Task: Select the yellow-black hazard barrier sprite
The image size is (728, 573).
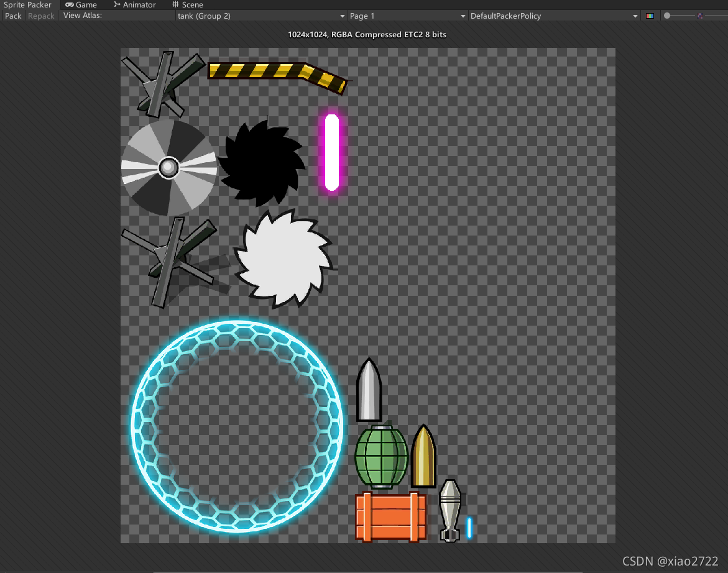Action: (278, 78)
